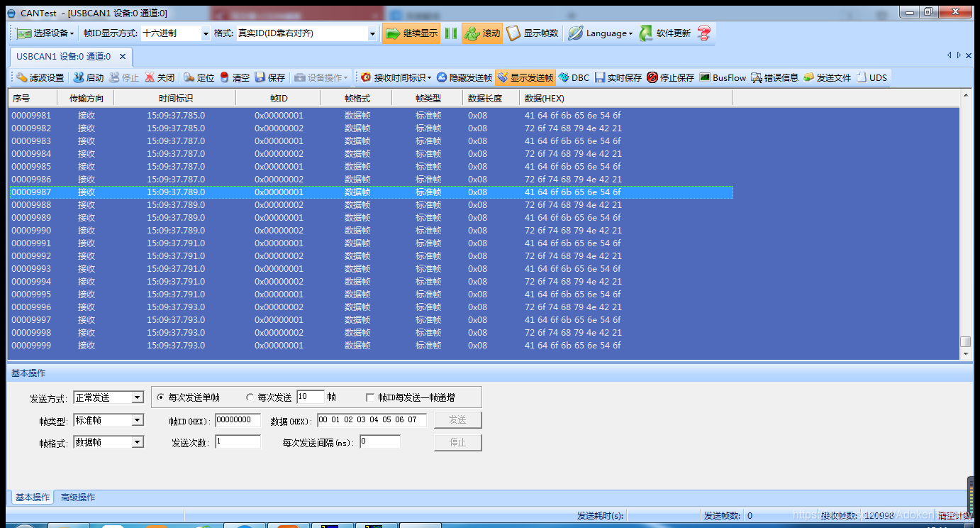Image resolution: width=980 pixels, height=528 pixels.
Task: Click the 启动 start button
Action: point(89,77)
